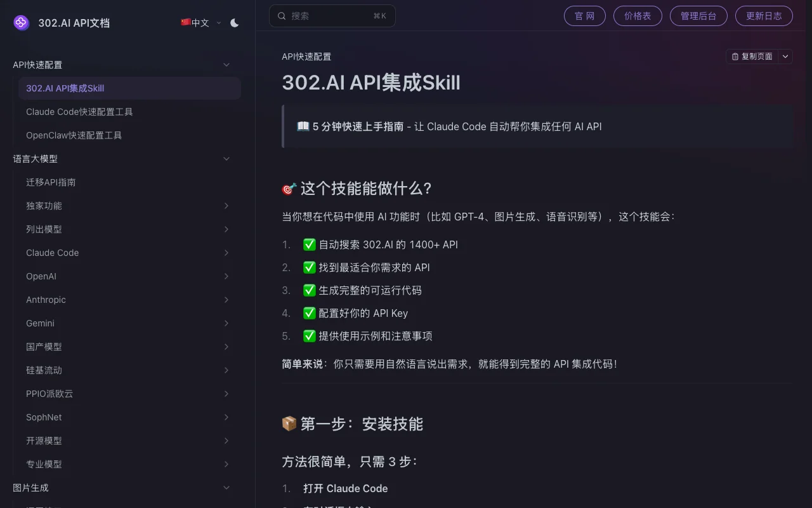The image size is (812, 508).
Task: Expand the 专业模型 chevron
Action: coord(226,464)
